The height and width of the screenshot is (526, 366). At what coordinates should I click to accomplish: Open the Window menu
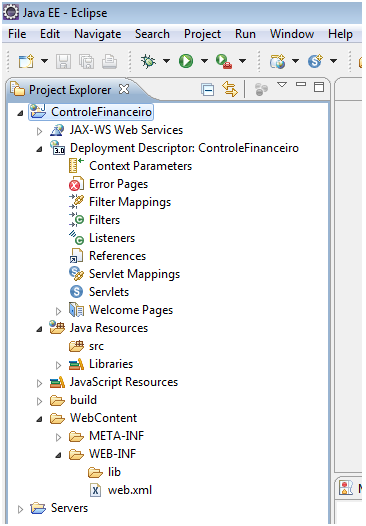(292, 34)
